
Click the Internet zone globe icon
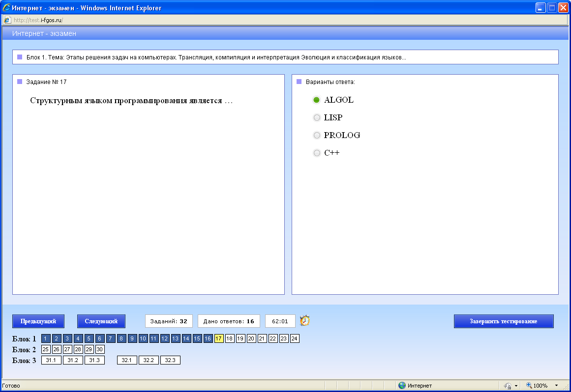402,386
